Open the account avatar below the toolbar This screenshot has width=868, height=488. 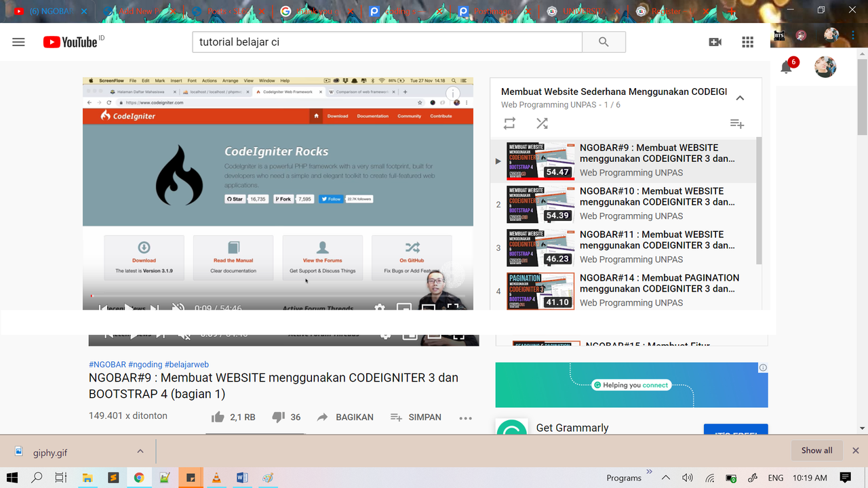(x=825, y=66)
